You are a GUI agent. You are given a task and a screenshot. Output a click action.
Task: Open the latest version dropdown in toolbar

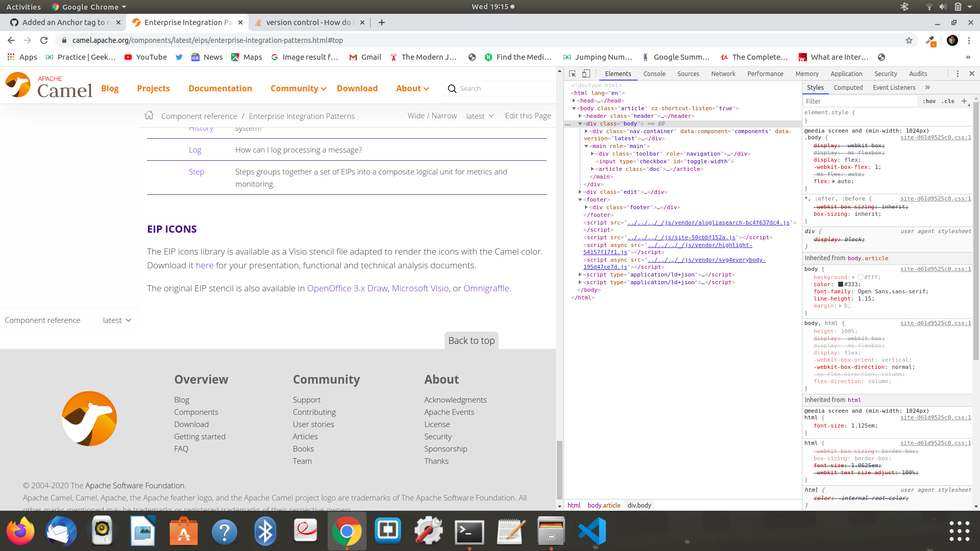(x=480, y=116)
